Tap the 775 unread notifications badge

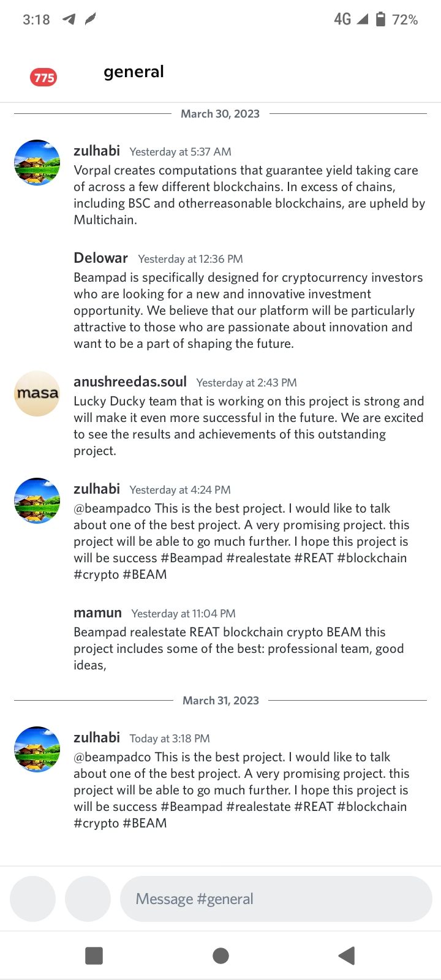pyautogui.click(x=43, y=77)
